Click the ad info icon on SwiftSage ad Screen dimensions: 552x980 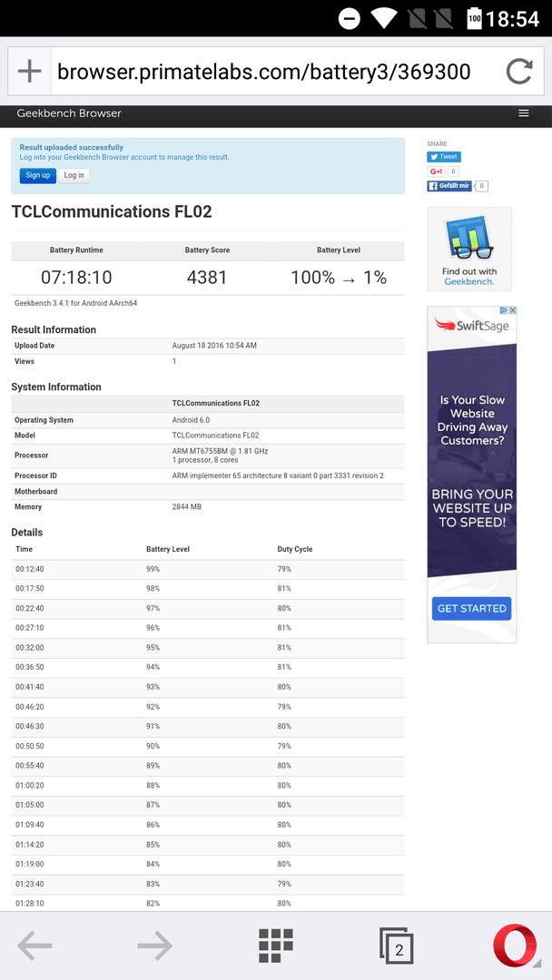coord(503,310)
